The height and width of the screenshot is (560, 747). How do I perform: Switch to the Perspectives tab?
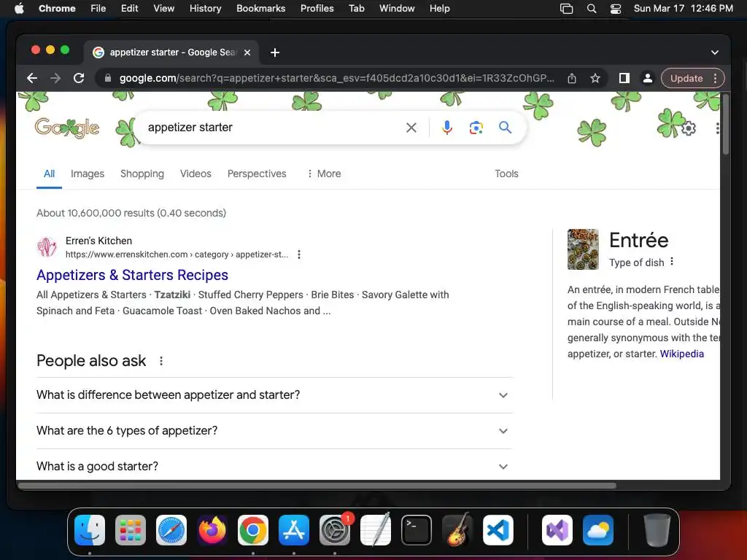257,174
